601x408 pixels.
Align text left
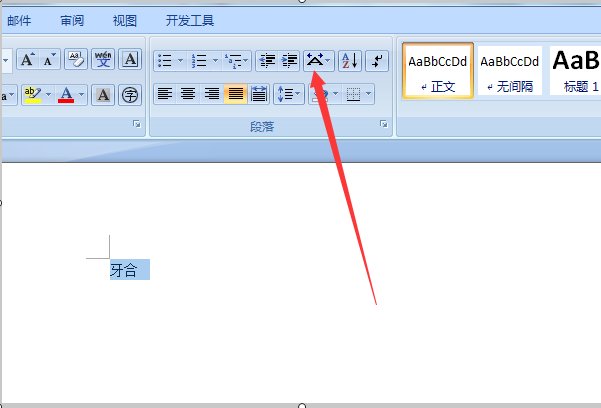[165, 94]
